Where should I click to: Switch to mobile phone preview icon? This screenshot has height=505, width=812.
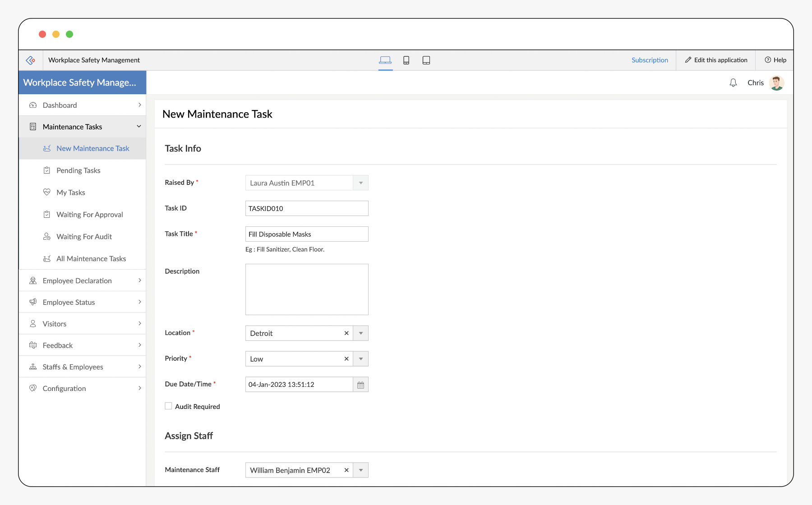point(406,60)
